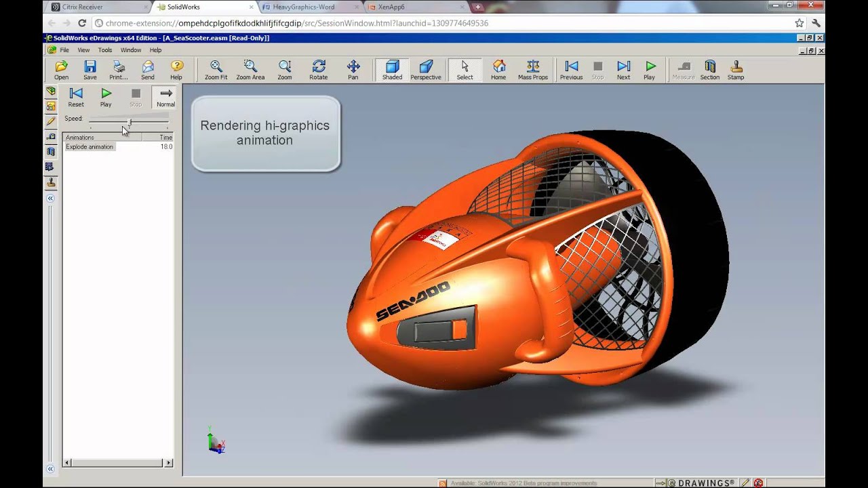Open the Help menu
The width and height of the screenshot is (868, 488).
pos(155,50)
